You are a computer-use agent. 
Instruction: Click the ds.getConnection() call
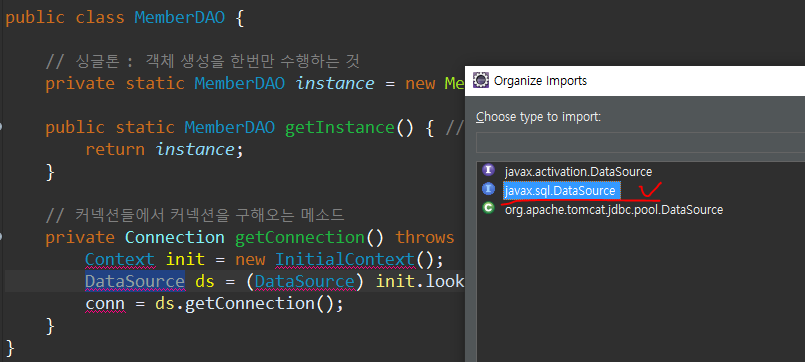pos(249,303)
